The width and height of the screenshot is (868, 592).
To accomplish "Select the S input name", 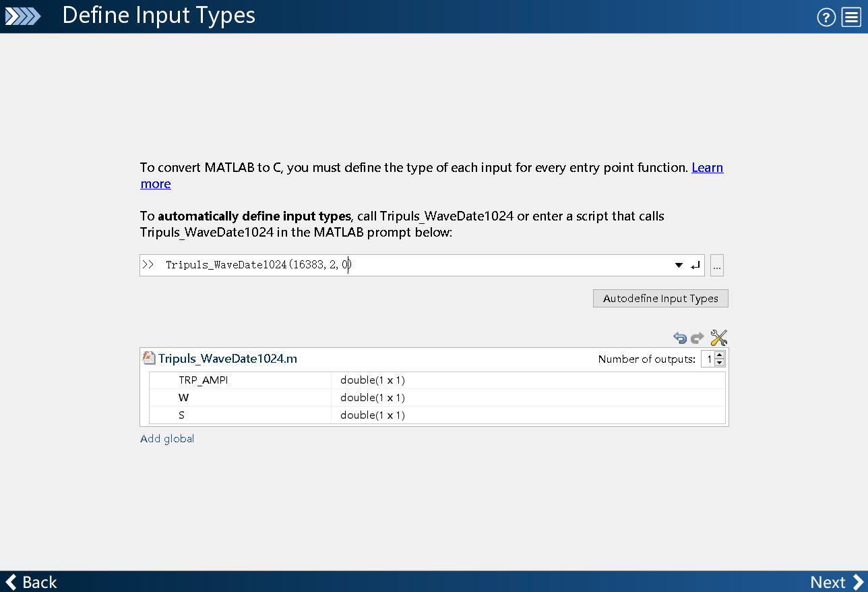I will pos(181,415).
